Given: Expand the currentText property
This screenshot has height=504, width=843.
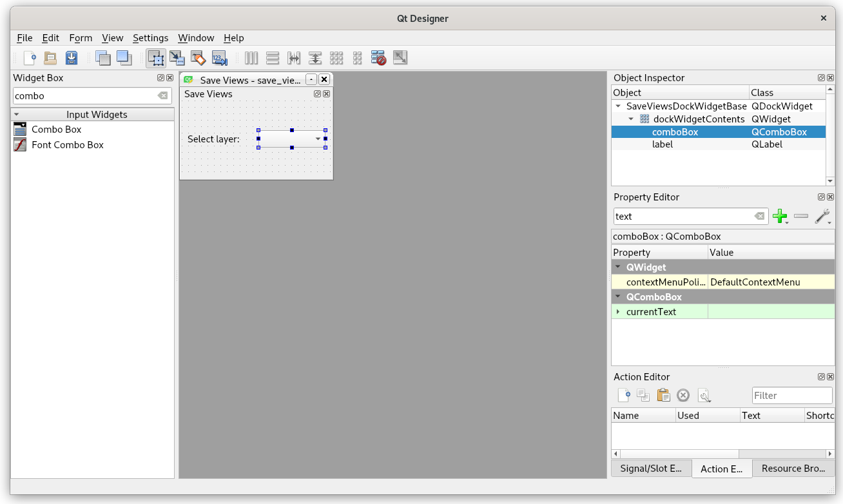Looking at the screenshot, I should tap(618, 312).
